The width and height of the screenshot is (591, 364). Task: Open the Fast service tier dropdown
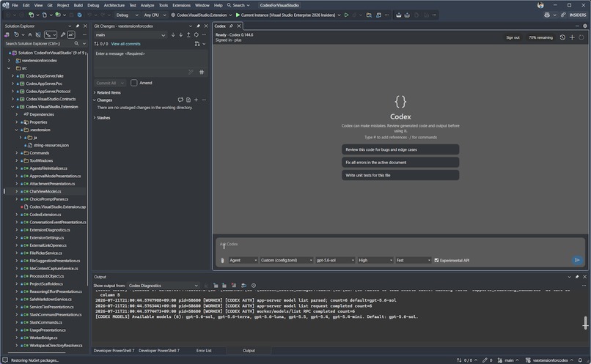[413, 260]
